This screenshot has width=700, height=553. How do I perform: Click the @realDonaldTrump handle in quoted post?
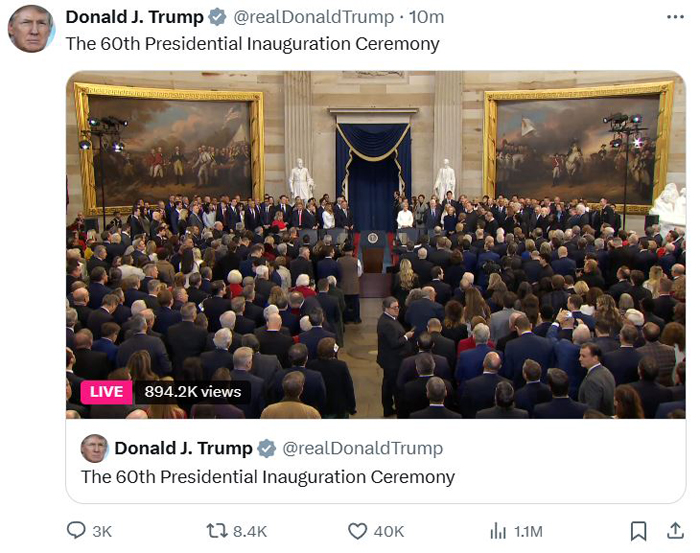[362, 448]
